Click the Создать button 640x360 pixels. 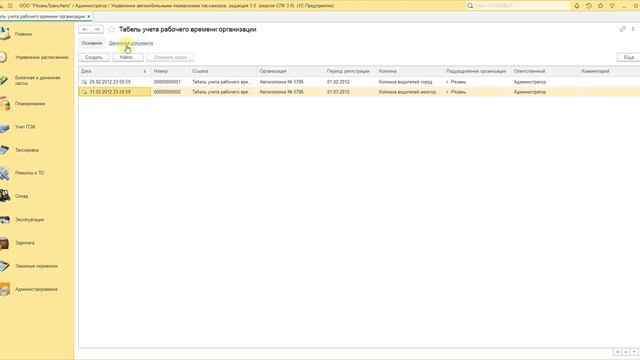pos(94,58)
